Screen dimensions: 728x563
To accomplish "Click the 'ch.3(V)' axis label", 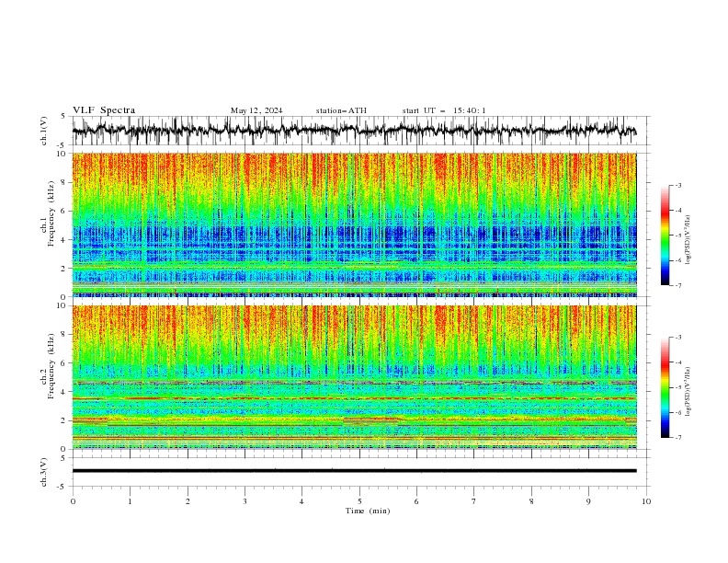I will [x=44, y=472].
